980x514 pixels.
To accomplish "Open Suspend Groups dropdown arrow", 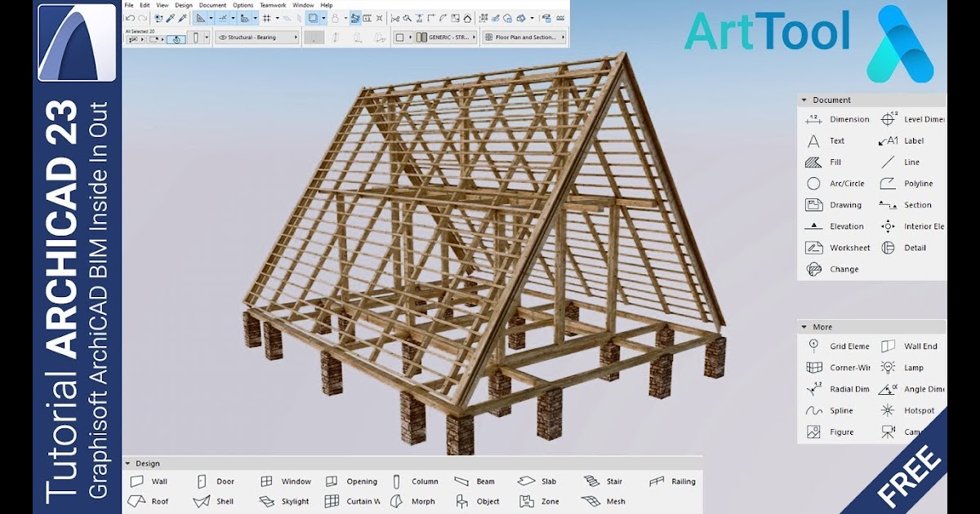I will pos(323,17).
